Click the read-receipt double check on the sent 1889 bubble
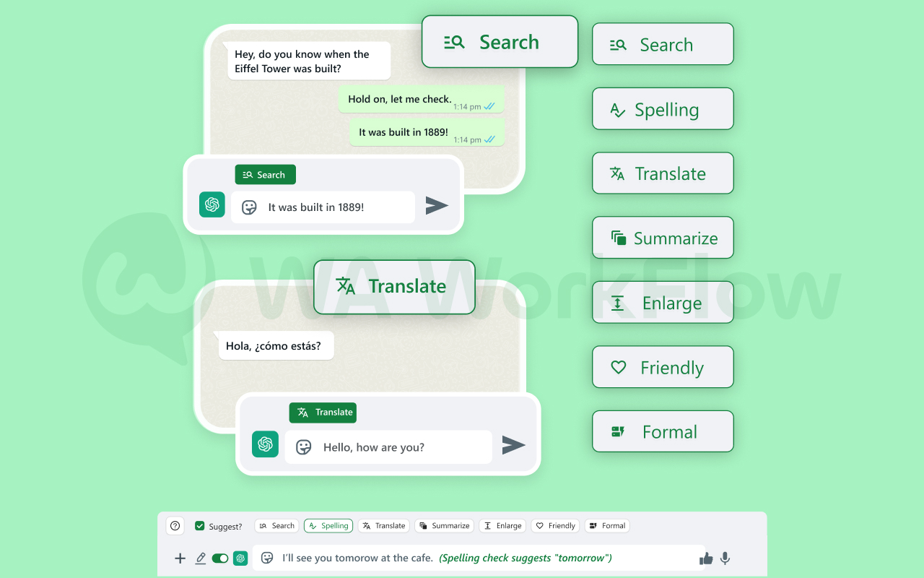The width and height of the screenshot is (924, 578). (489, 139)
